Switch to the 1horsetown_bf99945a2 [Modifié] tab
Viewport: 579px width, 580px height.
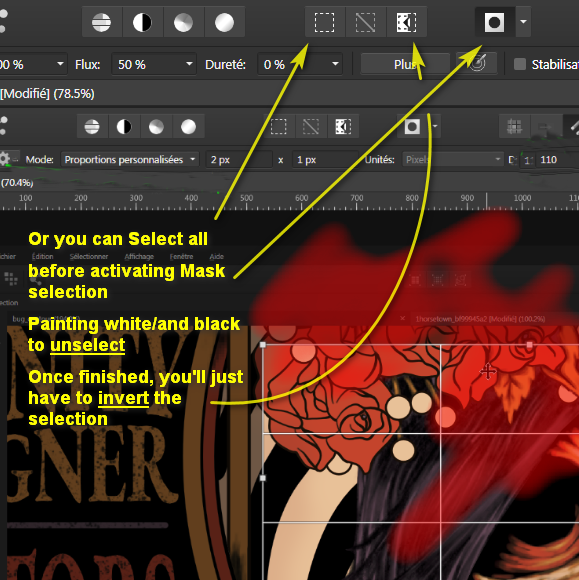click(x=480, y=319)
